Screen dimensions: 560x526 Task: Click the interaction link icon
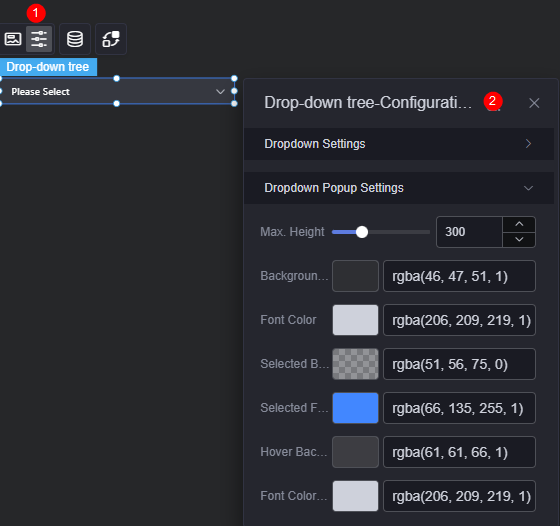point(111,39)
